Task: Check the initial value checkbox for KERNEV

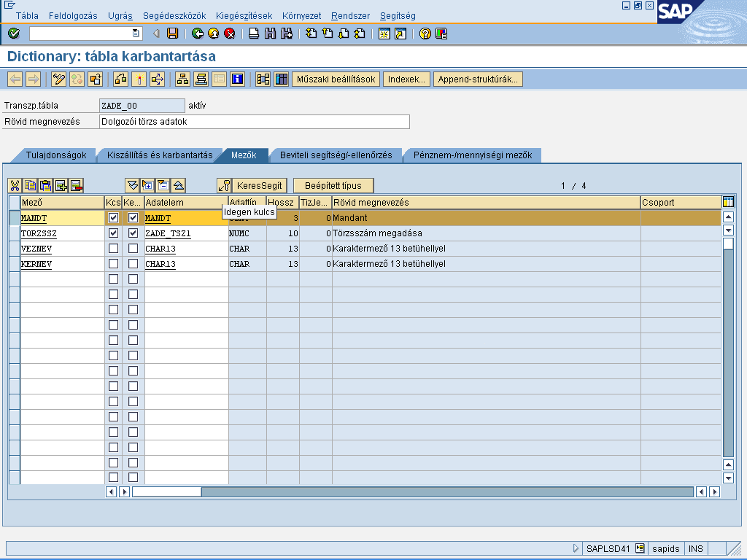Action: tap(133, 264)
